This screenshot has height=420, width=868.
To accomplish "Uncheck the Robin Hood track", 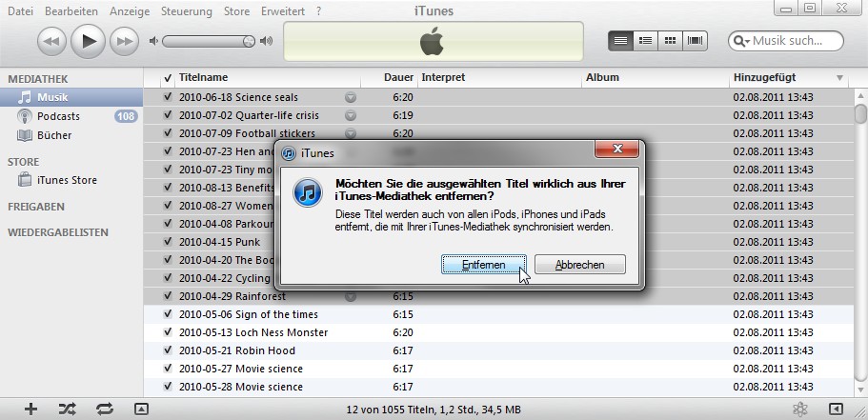I will coord(168,350).
